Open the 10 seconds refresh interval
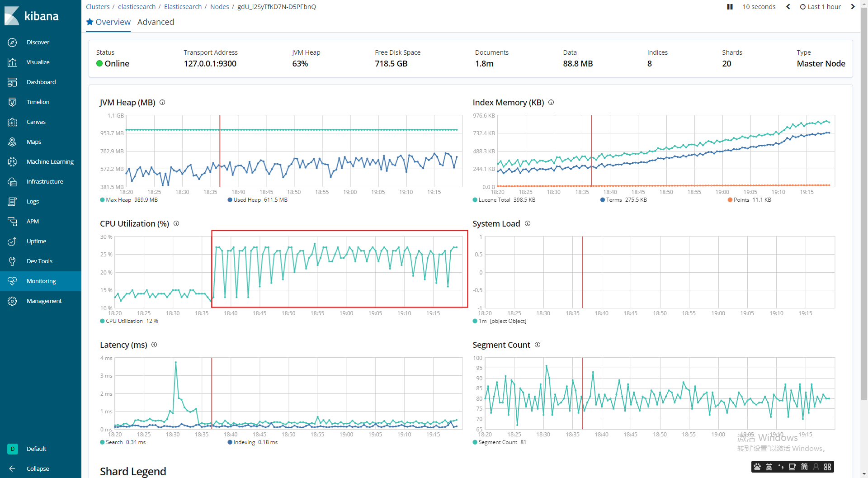This screenshot has width=868, height=478. click(x=759, y=7)
